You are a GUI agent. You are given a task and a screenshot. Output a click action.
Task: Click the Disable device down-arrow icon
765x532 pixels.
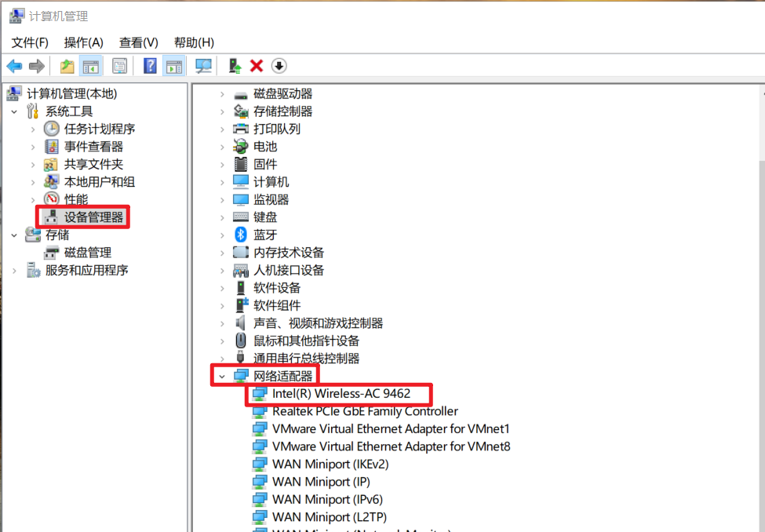(x=279, y=66)
